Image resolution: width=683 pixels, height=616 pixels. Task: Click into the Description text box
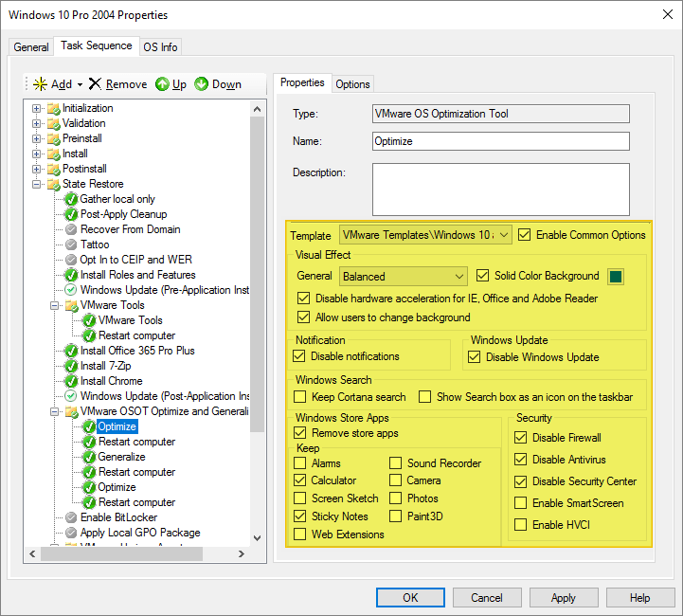500,189
